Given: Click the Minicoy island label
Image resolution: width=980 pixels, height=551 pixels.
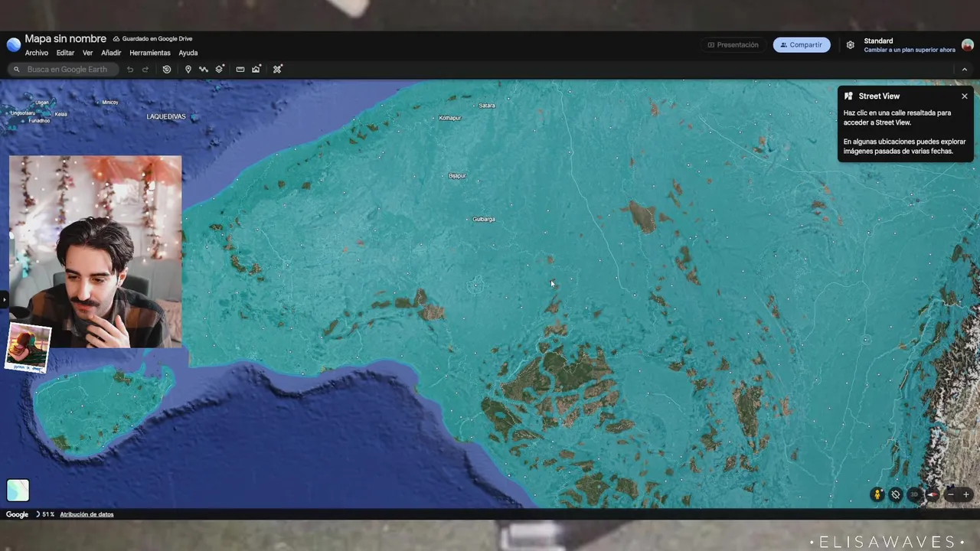Looking at the screenshot, I should coord(110,102).
